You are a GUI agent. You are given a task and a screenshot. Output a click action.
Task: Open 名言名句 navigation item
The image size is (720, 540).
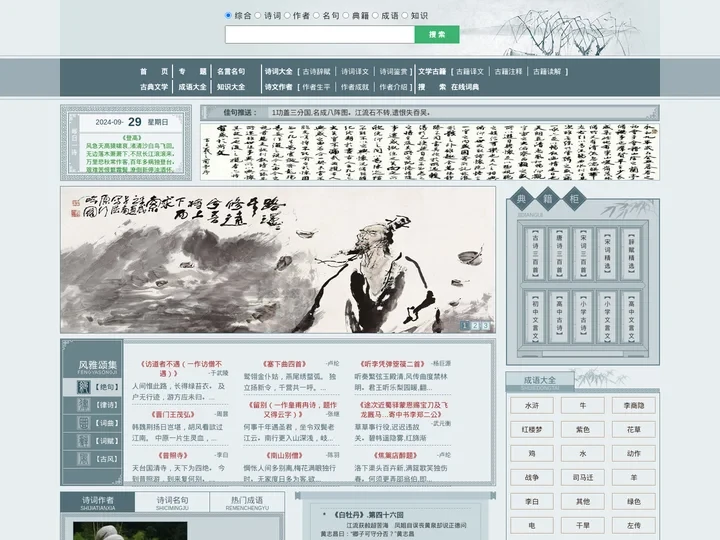coord(231,71)
